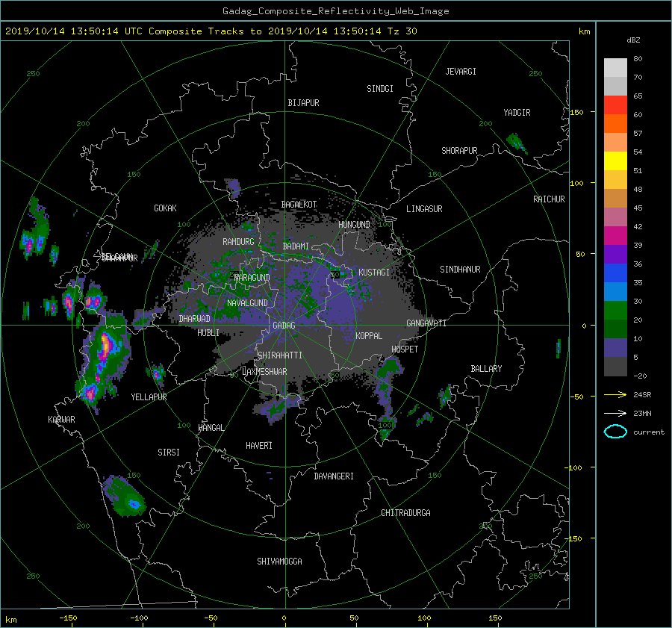Click the BIJAPUR city label
Image resolution: width=672 pixels, height=628 pixels.
[x=303, y=103]
